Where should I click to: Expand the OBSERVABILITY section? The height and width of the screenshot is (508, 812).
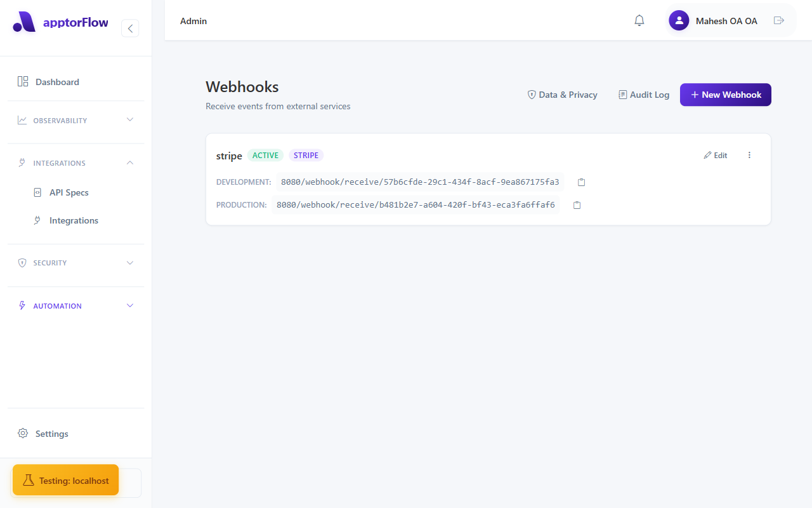click(75, 120)
